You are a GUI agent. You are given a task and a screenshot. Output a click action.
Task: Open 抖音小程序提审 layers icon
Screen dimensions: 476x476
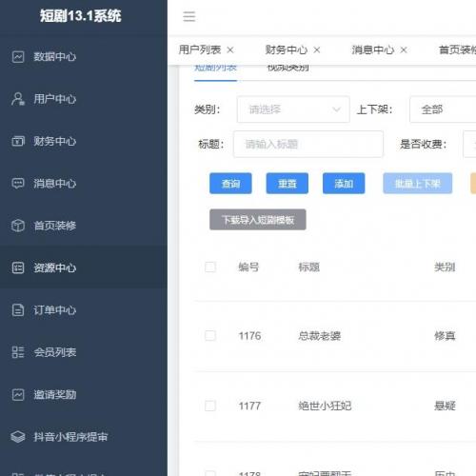tap(18, 437)
